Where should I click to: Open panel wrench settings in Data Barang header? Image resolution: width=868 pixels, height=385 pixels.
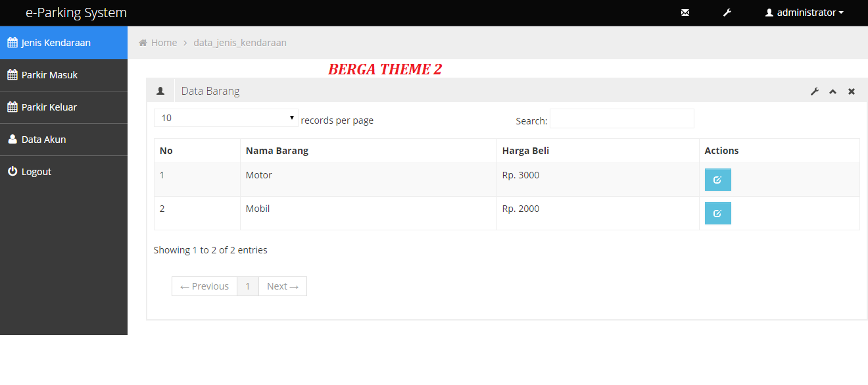point(815,91)
